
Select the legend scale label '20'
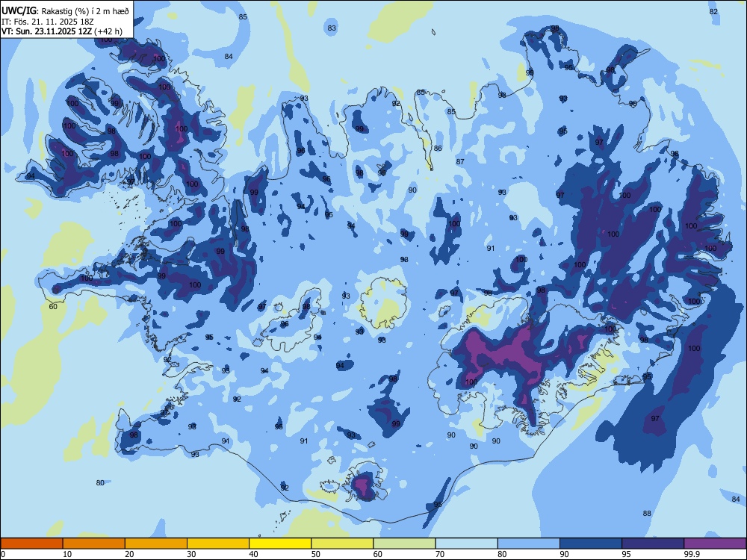129,554
